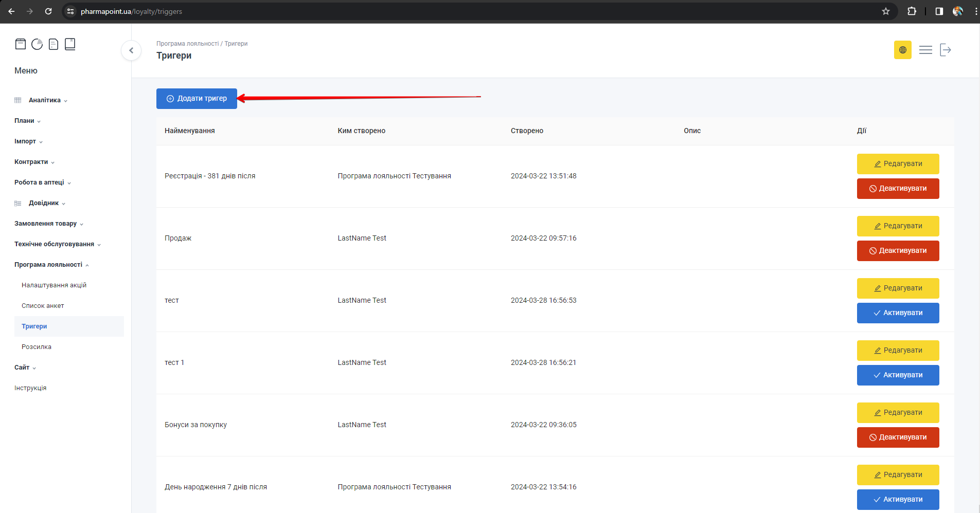Viewport: 980px width, 513px height.
Task: Click the yellow globe language button
Action: [x=902, y=50]
